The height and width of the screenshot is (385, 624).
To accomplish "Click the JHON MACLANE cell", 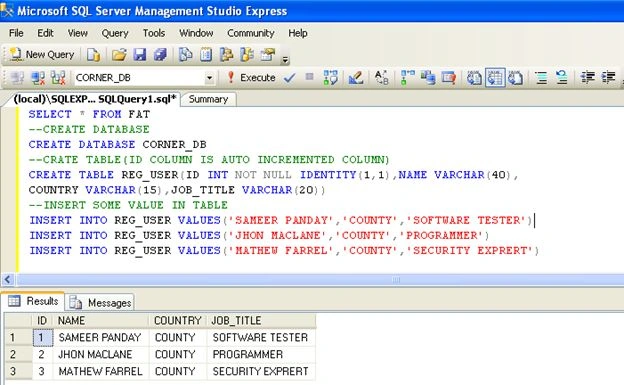I will click(101, 354).
